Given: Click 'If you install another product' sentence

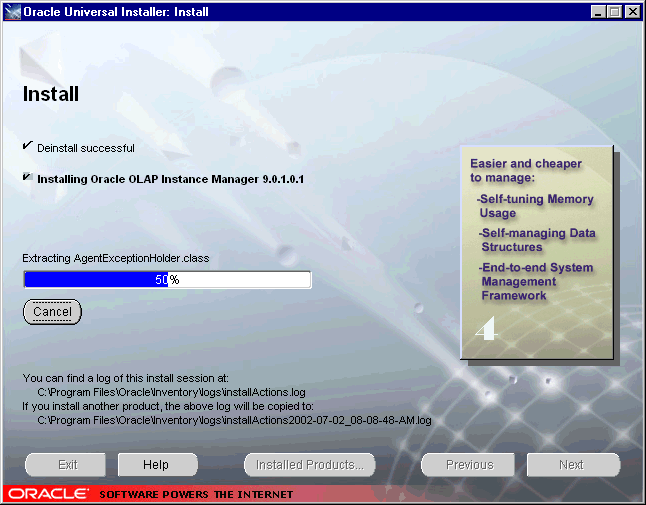Looking at the screenshot, I should (168, 406).
